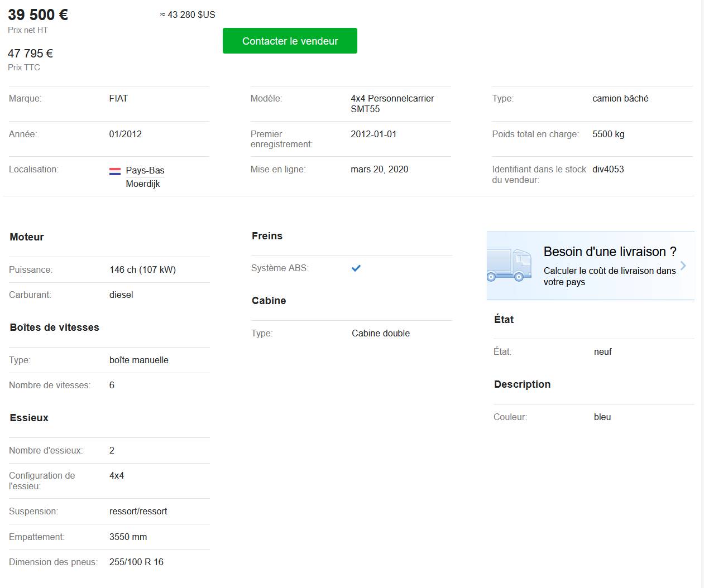Expand the delivery banner chevron arrow
The width and height of the screenshot is (704, 588).
pos(683,266)
